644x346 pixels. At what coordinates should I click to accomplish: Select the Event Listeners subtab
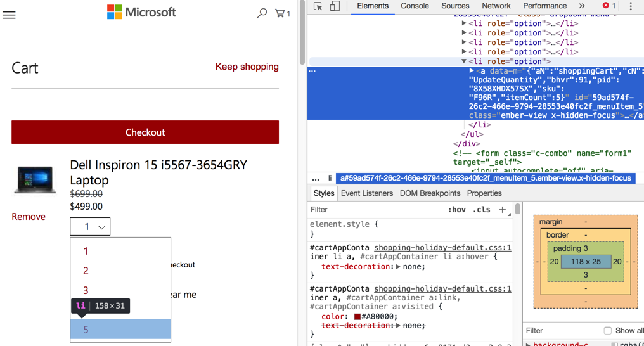click(x=367, y=193)
